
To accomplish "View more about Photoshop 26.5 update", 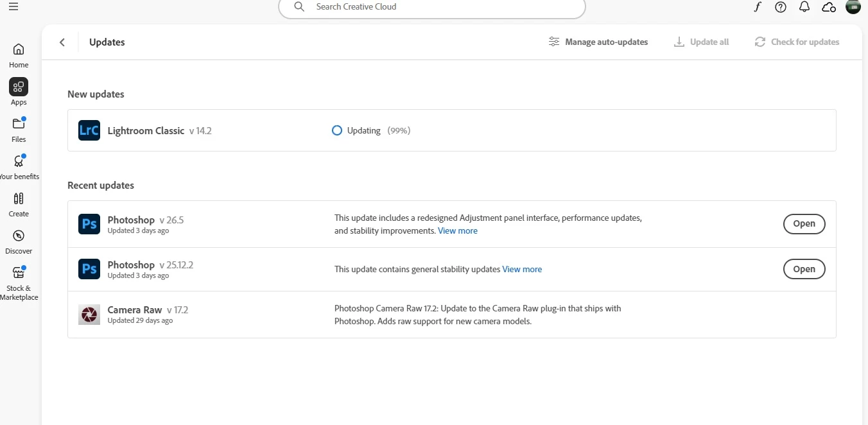I will click(x=458, y=230).
